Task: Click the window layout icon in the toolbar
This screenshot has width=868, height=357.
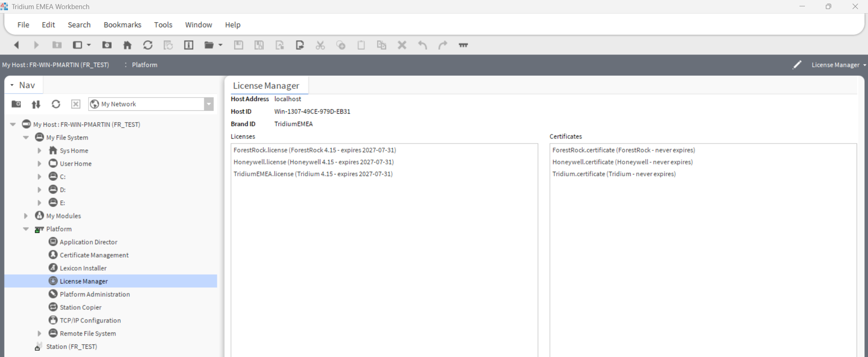Action: click(x=78, y=45)
